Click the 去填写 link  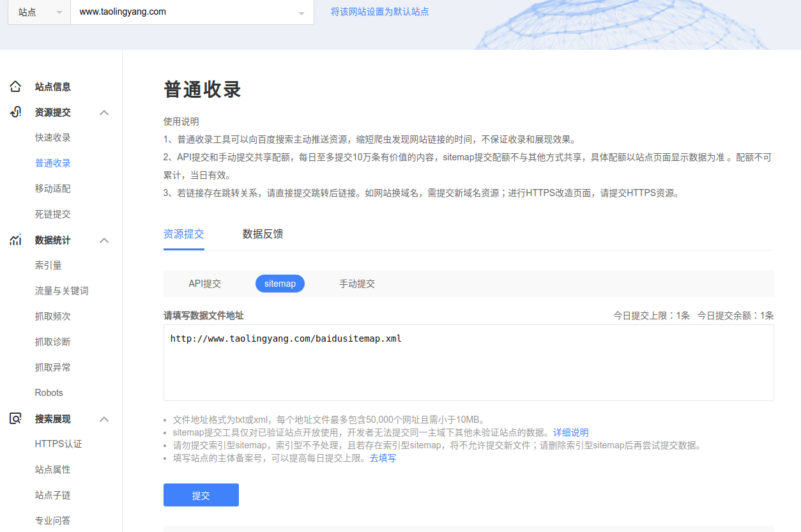tap(383, 458)
